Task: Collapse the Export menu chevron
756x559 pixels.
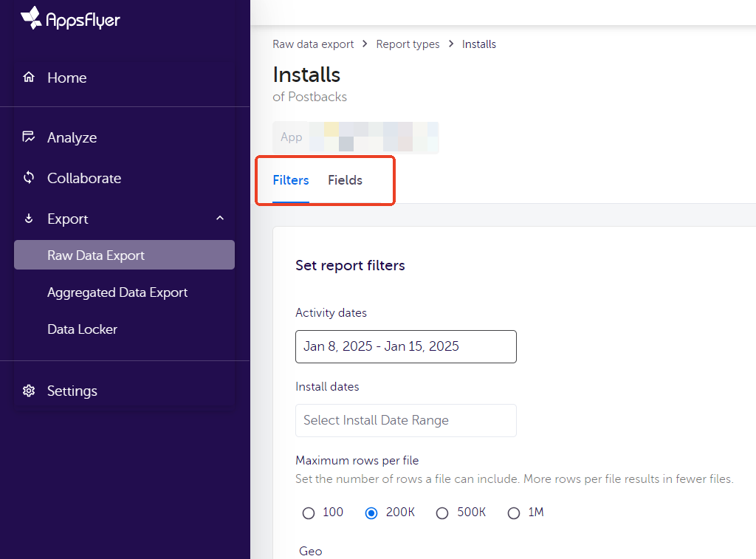Action: (x=220, y=218)
